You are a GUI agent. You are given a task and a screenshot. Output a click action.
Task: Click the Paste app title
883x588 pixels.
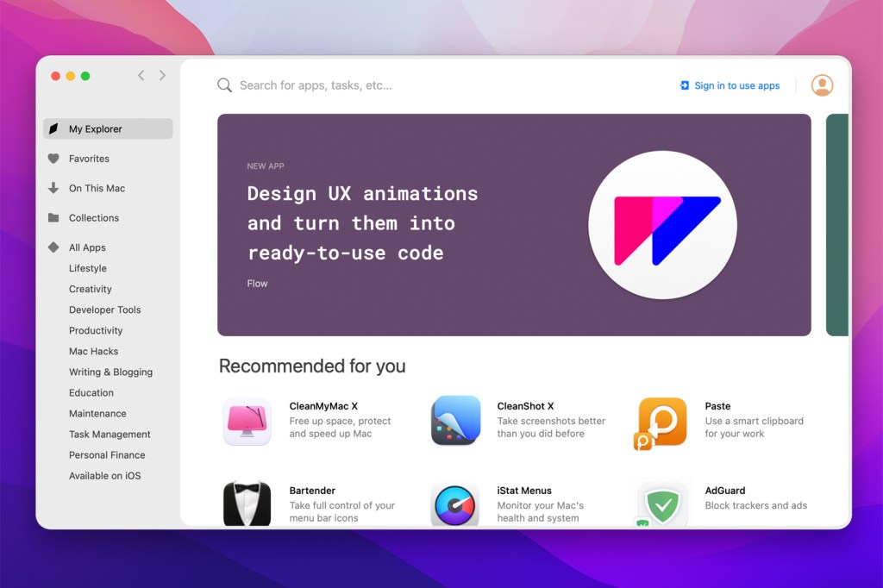pyautogui.click(x=717, y=406)
